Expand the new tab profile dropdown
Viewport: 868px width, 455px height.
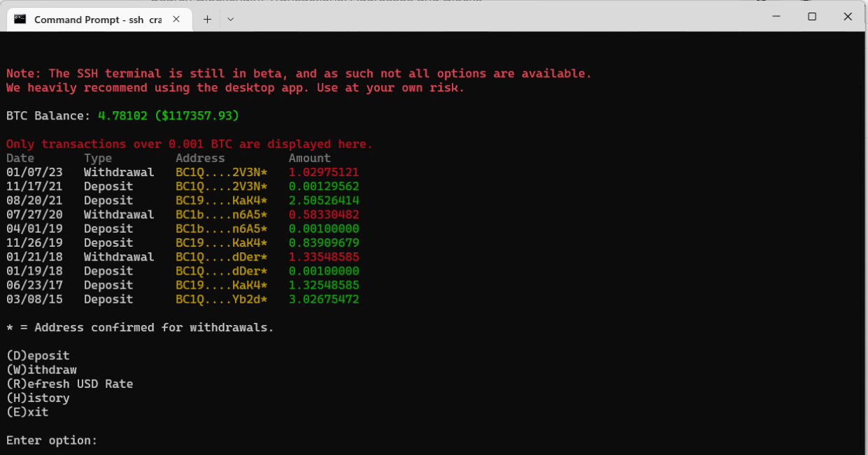[230, 20]
